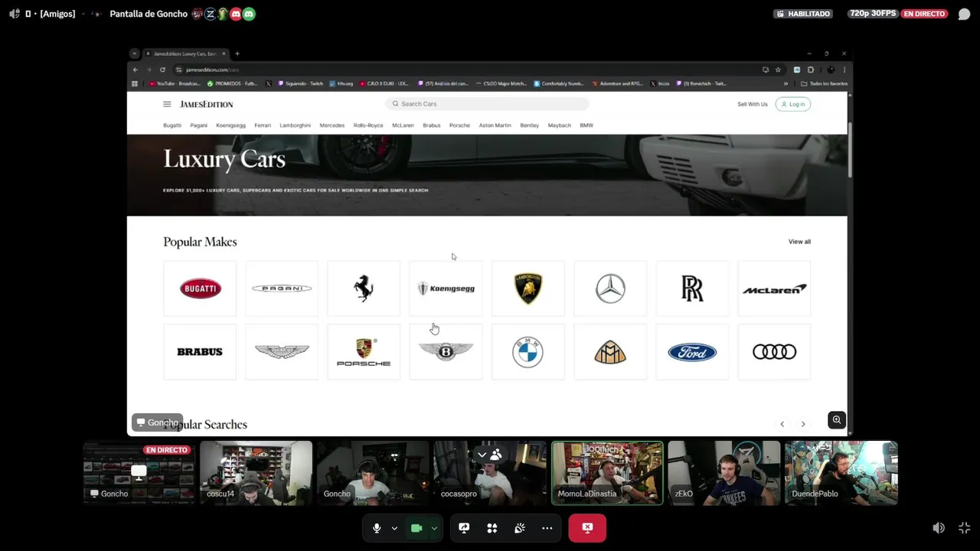The height and width of the screenshot is (551, 980).
Task: Open chat bubble icon top right
Action: tap(964, 14)
